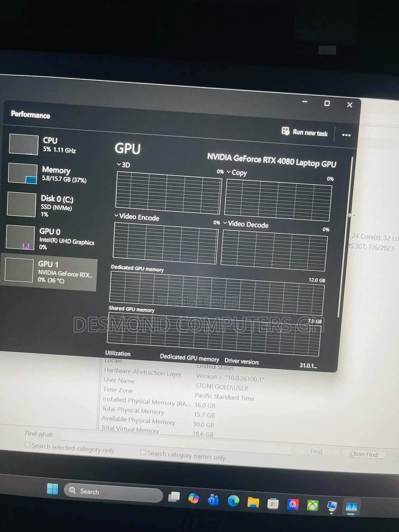The image size is (399, 532).
Task: Open Microsoft Store from taskbar
Action: pos(273,503)
